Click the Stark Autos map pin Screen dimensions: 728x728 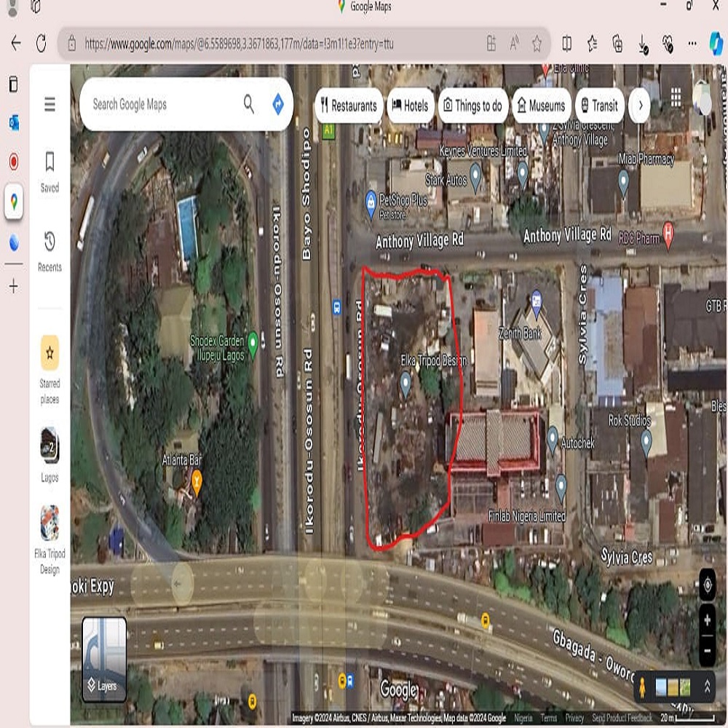pos(475,176)
